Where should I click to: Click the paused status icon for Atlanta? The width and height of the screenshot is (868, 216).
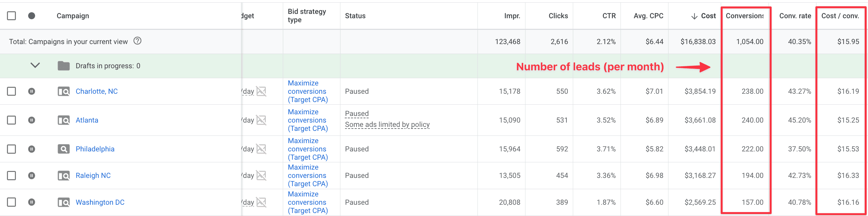[32, 120]
